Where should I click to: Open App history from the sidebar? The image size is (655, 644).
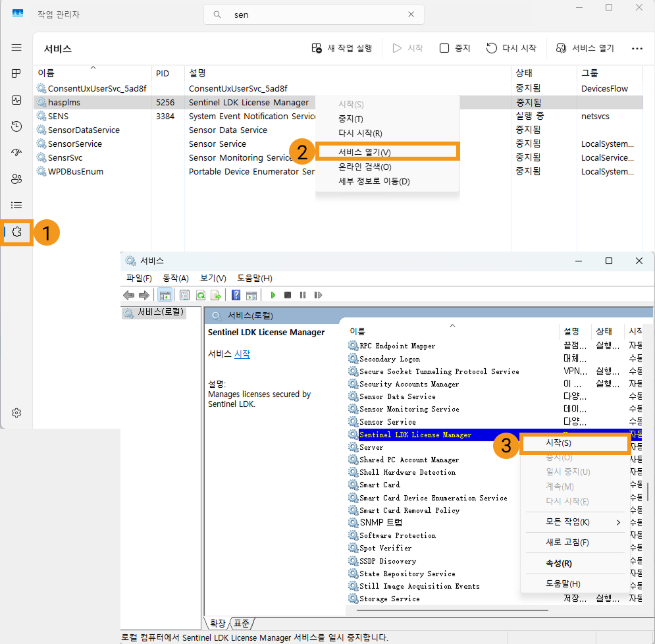16,126
